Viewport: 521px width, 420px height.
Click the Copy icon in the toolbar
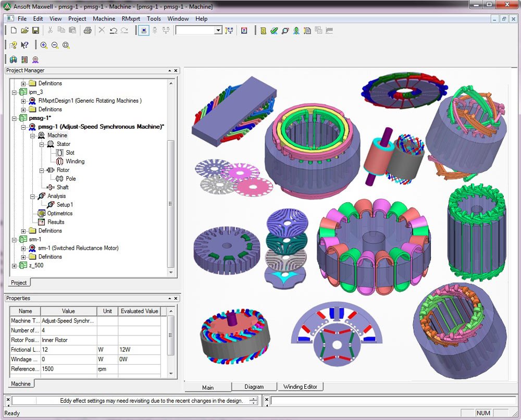pyautogui.click(x=61, y=31)
